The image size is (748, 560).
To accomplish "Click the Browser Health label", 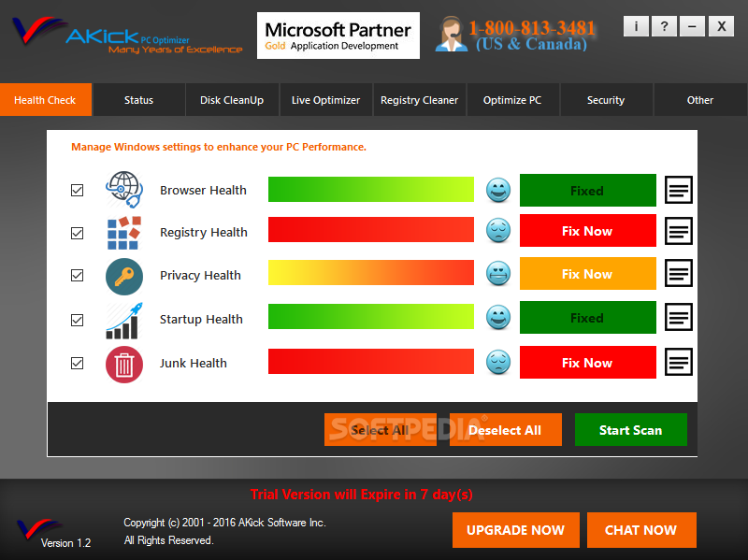I will click(x=203, y=191).
